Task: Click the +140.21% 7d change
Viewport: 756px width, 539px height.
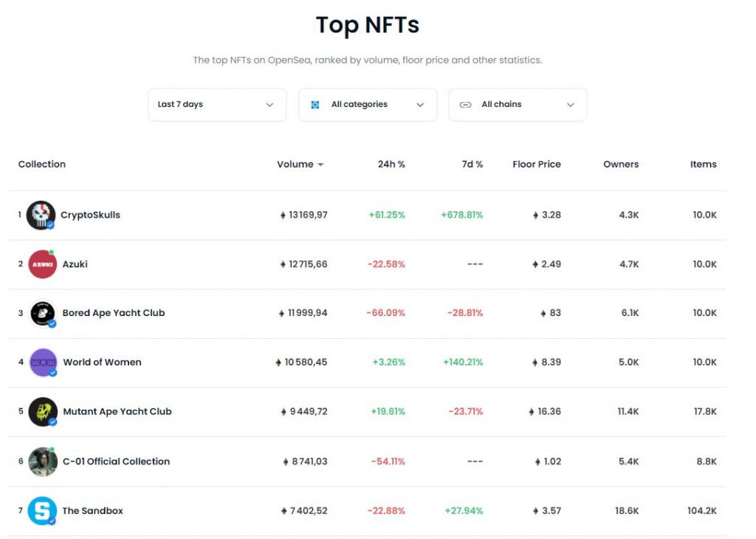Action: point(463,363)
